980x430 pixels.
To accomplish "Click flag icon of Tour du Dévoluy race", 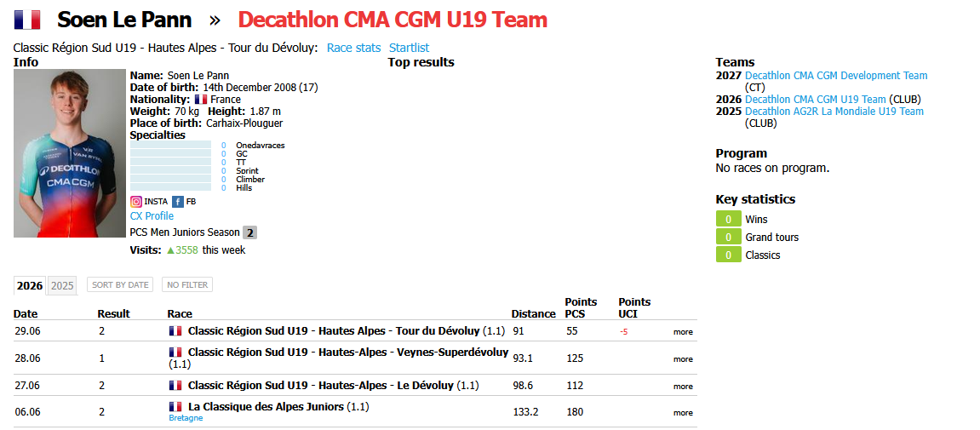I will point(175,330).
